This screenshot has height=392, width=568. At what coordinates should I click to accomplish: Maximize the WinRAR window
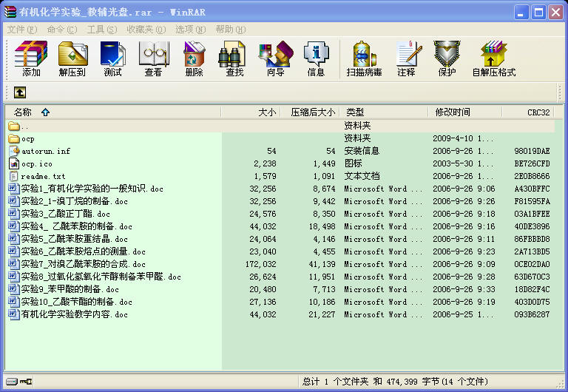tap(538, 13)
